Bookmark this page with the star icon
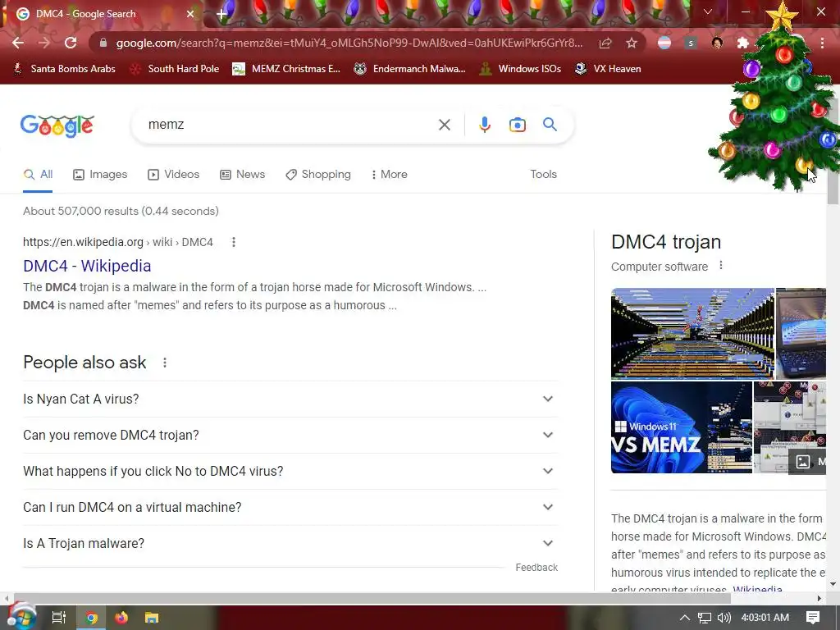The width and height of the screenshot is (840, 630). pyautogui.click(x=632, y=43)
